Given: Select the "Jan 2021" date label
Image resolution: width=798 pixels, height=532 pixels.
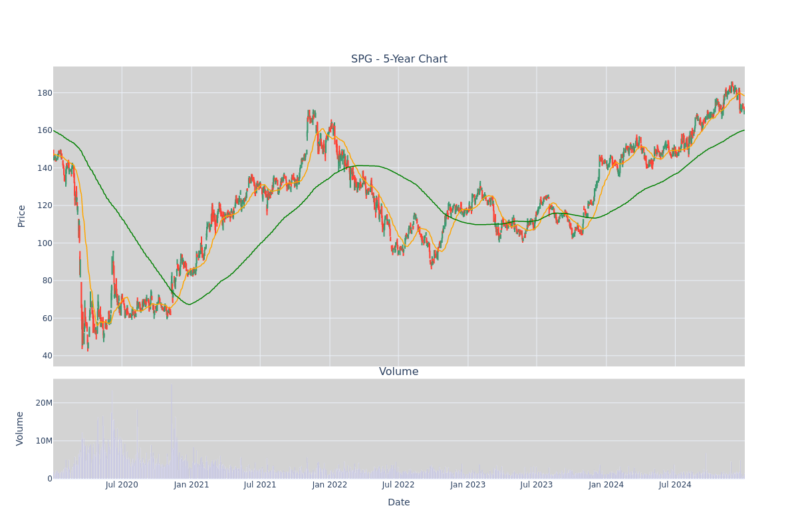Looking at the screenshot, I should [192, 485].
